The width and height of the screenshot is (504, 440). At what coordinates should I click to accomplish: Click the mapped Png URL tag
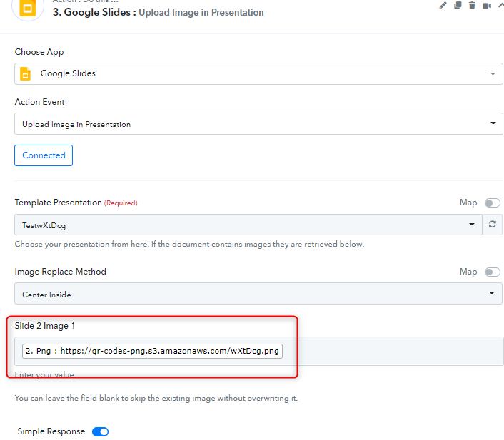pos(152,351)
